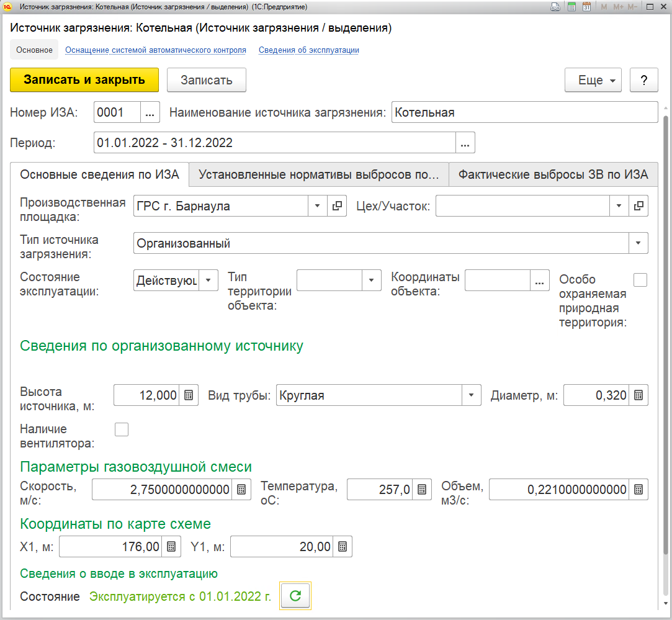
Task: Click the M+ memory button in title bar
Action: coord(619,7)
